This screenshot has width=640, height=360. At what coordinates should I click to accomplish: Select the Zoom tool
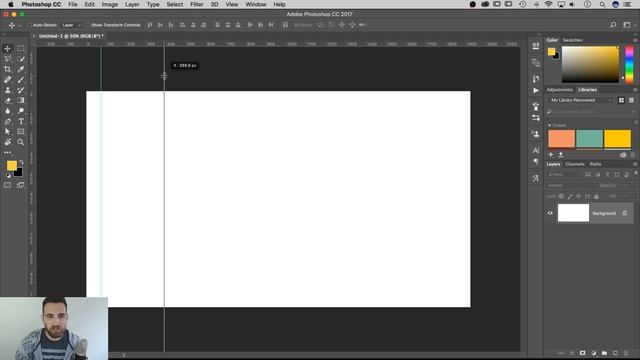point(20,142)
